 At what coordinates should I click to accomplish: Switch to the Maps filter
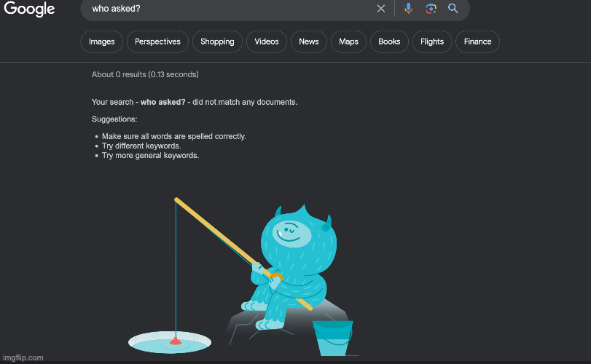tap(348, 41)
